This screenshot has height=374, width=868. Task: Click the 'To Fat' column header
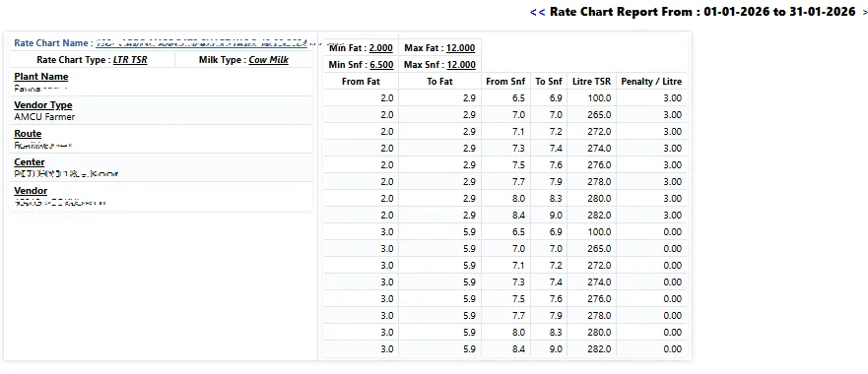[x=439, y=82]
